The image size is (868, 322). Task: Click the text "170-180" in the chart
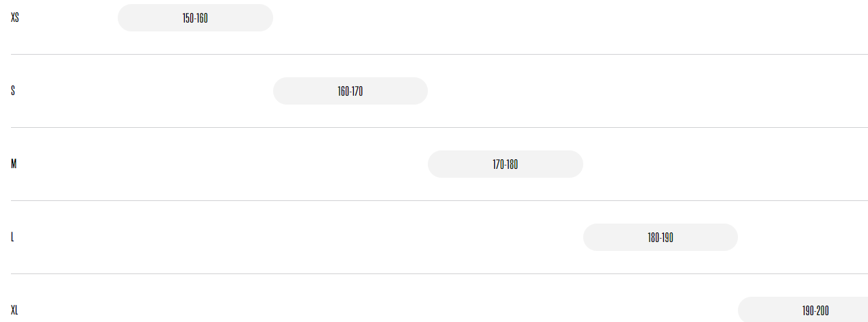505,164
